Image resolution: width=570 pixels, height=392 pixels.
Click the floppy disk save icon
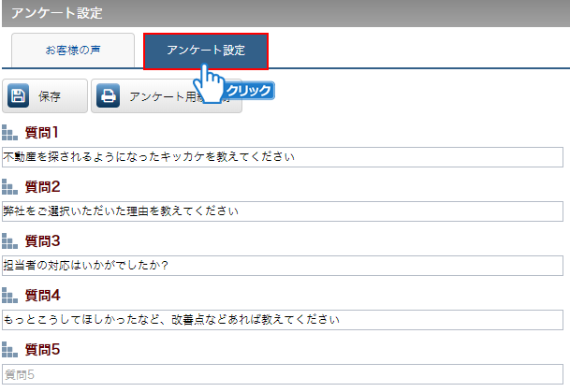coord(20,95)
